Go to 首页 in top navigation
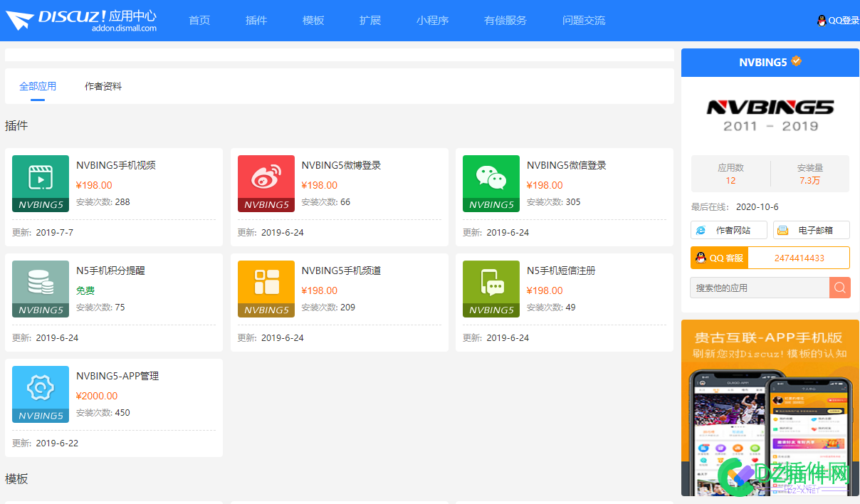Viewport: 860px width, 504px height. (x=199, y=21)
